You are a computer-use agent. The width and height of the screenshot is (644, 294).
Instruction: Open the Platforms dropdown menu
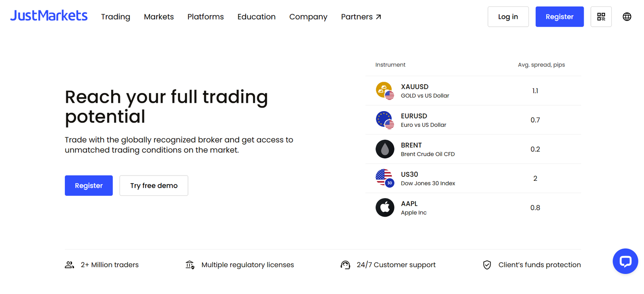[206, 17]
